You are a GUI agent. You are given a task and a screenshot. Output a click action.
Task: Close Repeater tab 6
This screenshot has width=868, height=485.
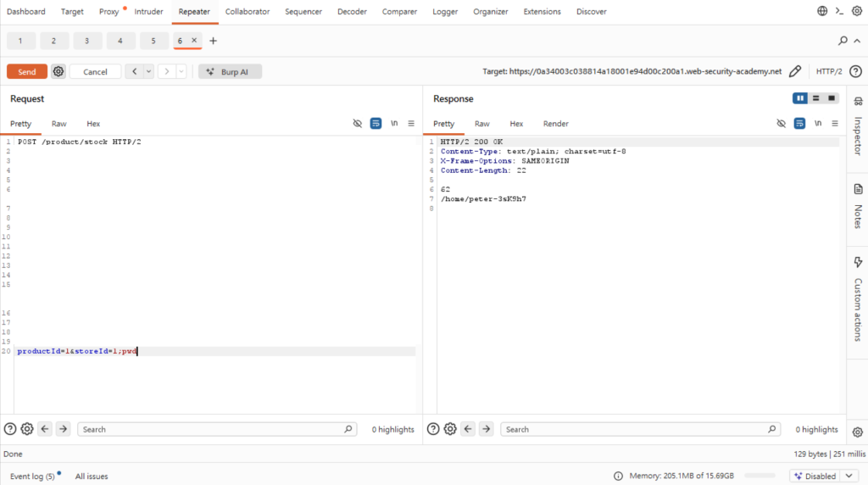pyautogui.click(x=194, y=40)
